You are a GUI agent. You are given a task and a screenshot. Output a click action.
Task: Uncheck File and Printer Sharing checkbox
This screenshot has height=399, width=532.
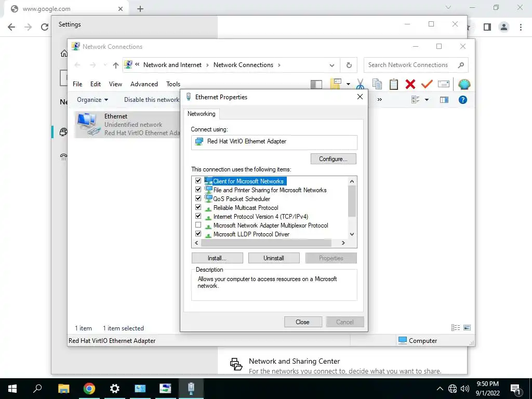pos(198,190)
